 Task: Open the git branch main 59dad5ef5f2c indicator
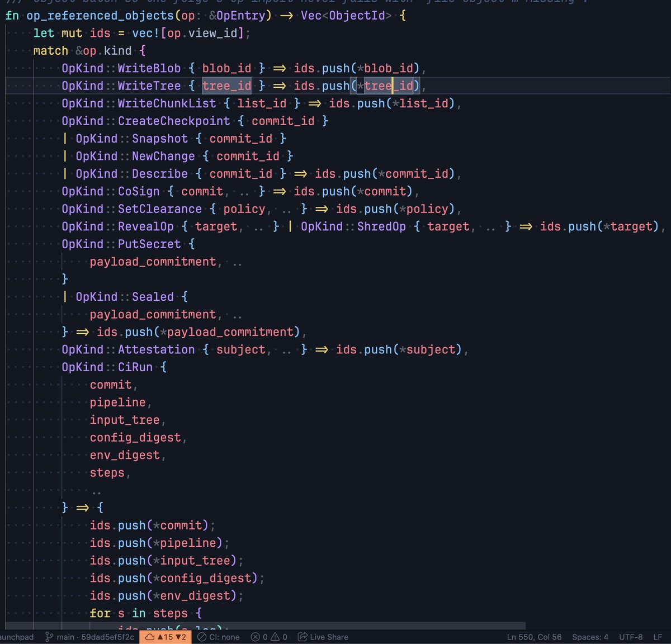click(x=89, y=637)
